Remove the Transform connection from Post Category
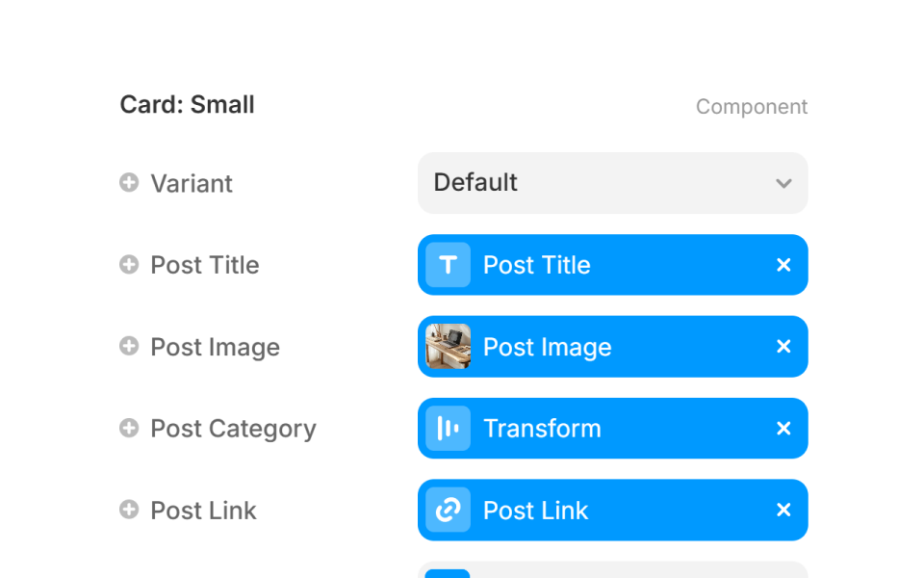This screenshot has height=578, width=924. point(783,429)
